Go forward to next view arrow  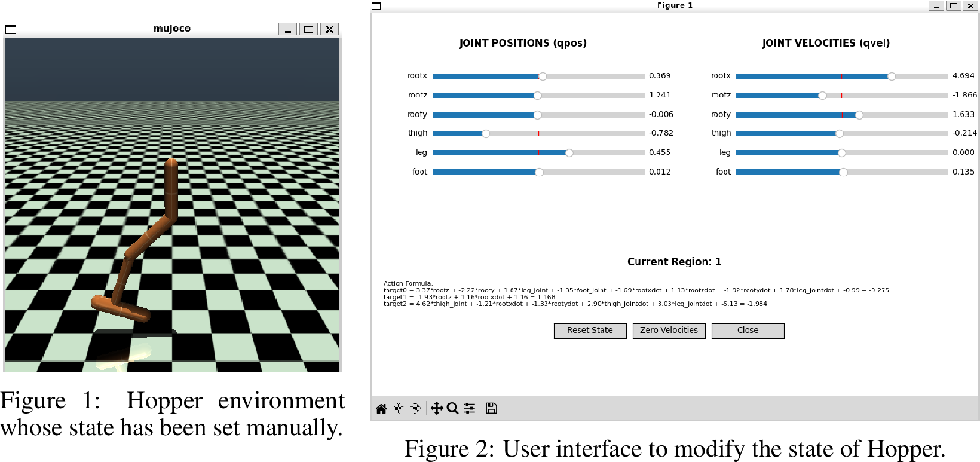[415, 409]
